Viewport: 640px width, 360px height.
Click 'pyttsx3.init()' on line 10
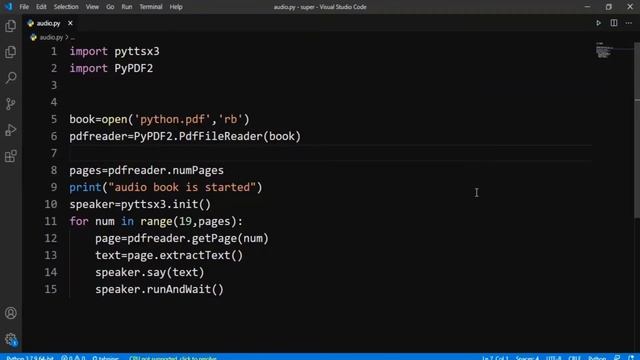(166, 204)
